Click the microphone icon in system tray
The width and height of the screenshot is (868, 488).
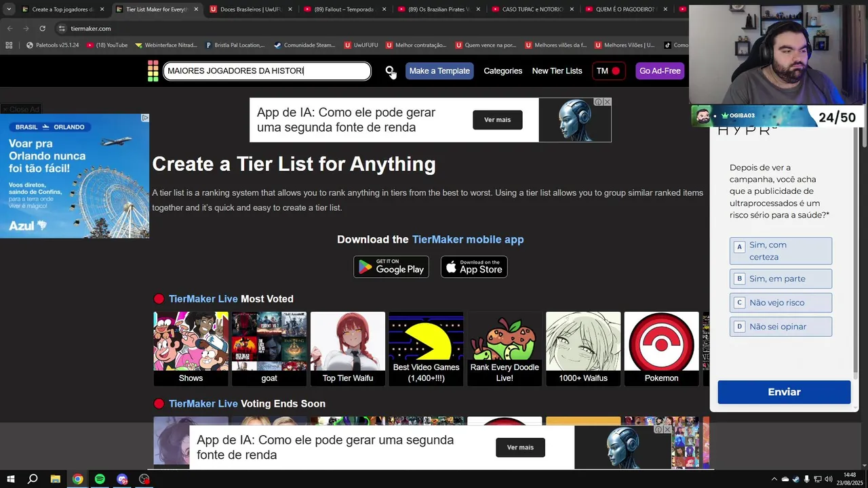(x=806, y=479)
